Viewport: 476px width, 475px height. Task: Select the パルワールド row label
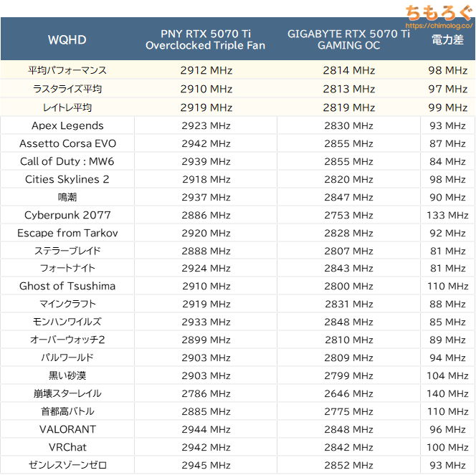[67, 358]
